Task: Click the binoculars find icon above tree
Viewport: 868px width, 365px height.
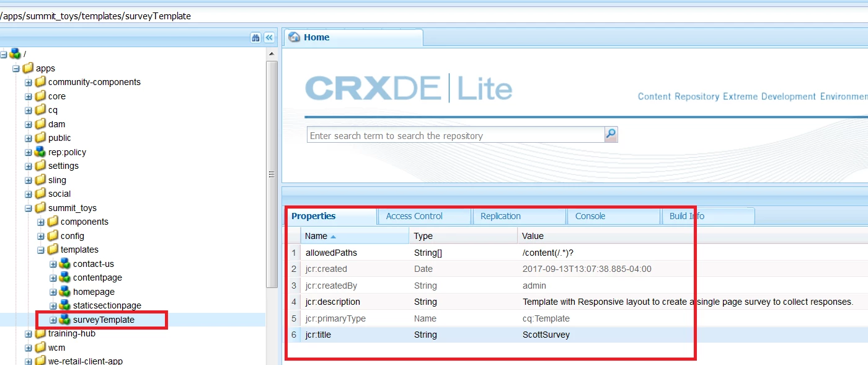Action: [x=255, y=38]
